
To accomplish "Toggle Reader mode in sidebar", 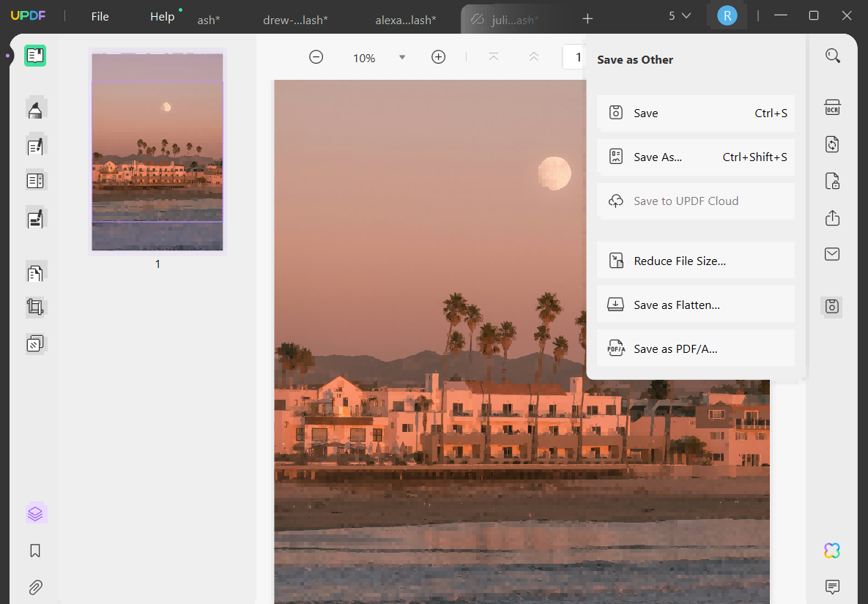I will (35, 56).
